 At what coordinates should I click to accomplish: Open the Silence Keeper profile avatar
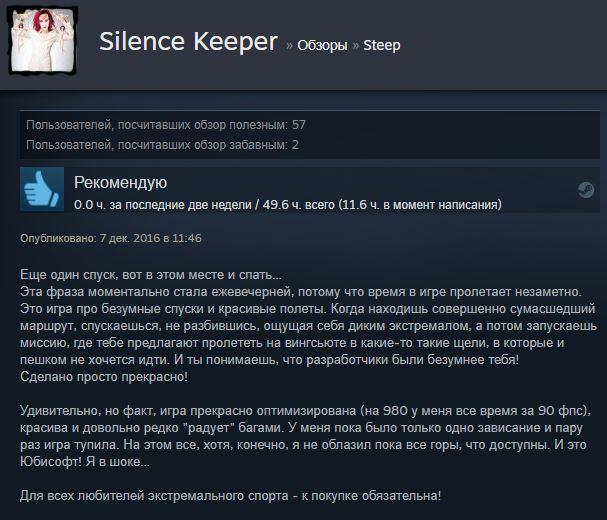pos(42,41)
